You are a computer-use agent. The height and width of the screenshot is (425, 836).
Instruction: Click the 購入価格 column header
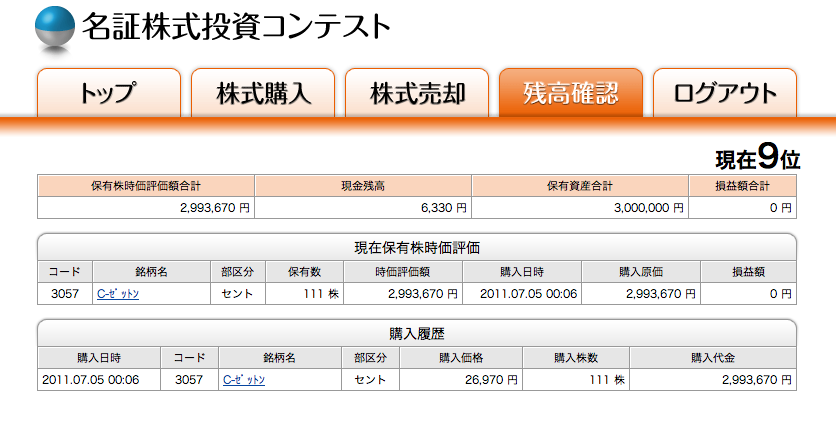(x=461, y=358)
